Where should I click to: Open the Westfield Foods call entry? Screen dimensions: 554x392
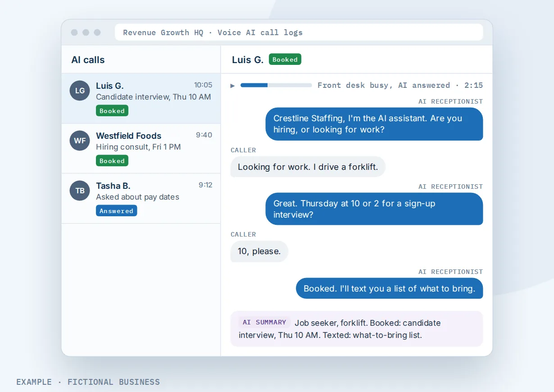pos(141,148)
